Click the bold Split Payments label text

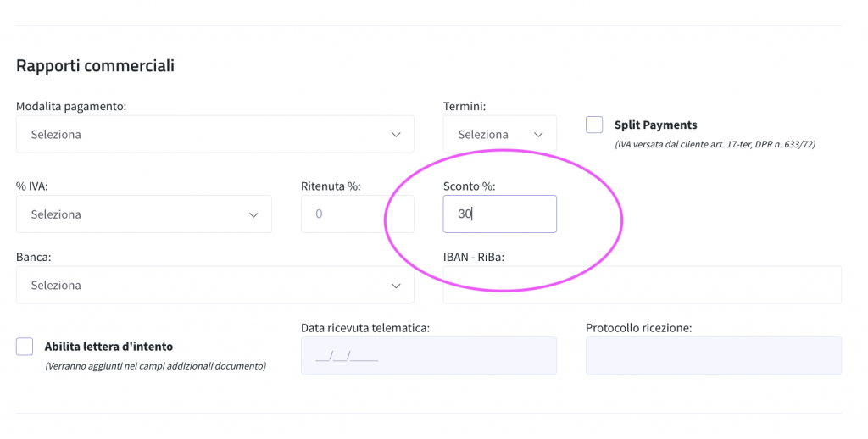[x=655, y=125]
